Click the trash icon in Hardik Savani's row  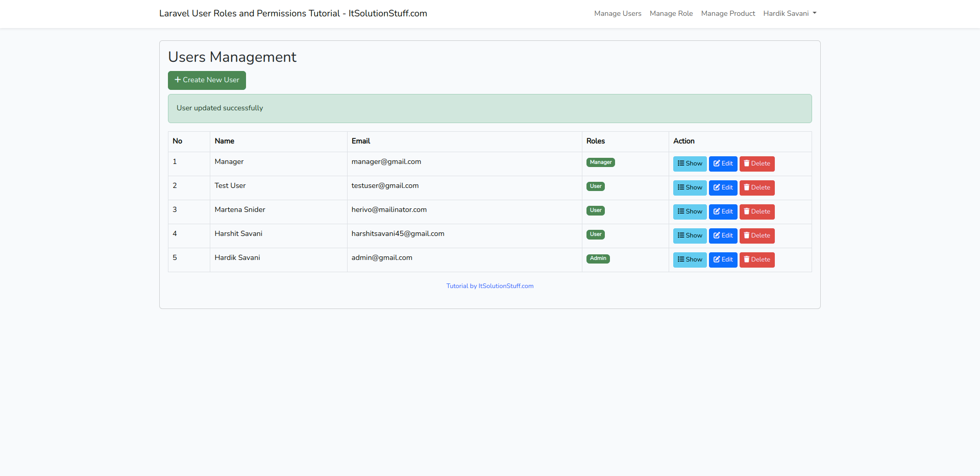click(747, 259)
